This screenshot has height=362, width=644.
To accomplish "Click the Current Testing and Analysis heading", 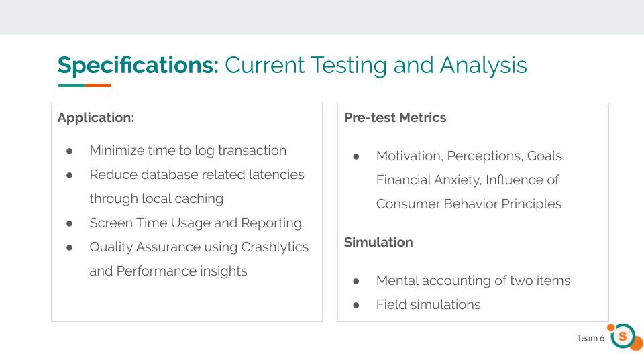I will coord(376,65).
